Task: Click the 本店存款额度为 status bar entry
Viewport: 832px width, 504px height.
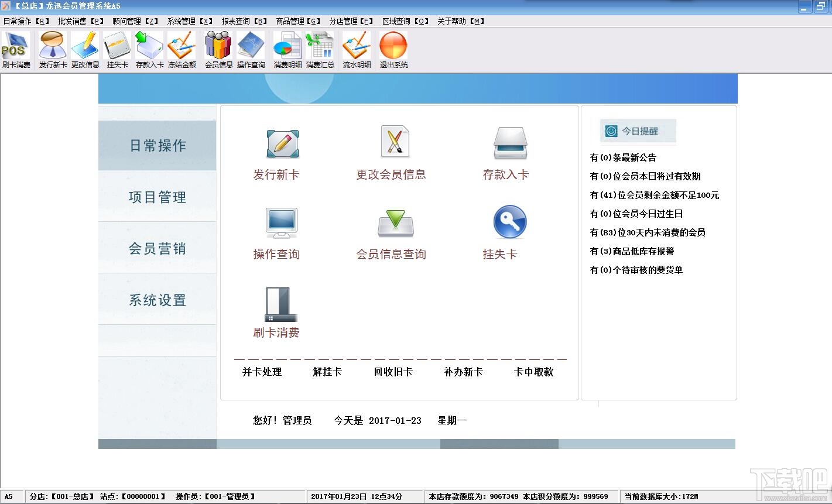Action: point(474,496)
